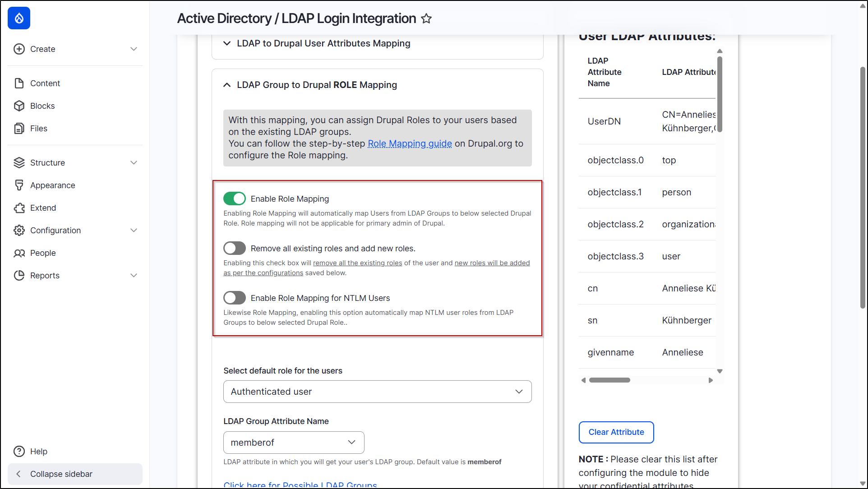The height and width of the screenshot is (489, 868).
Task: Turn on Role Mapping for NTLM Users
Action: (234, 297)
